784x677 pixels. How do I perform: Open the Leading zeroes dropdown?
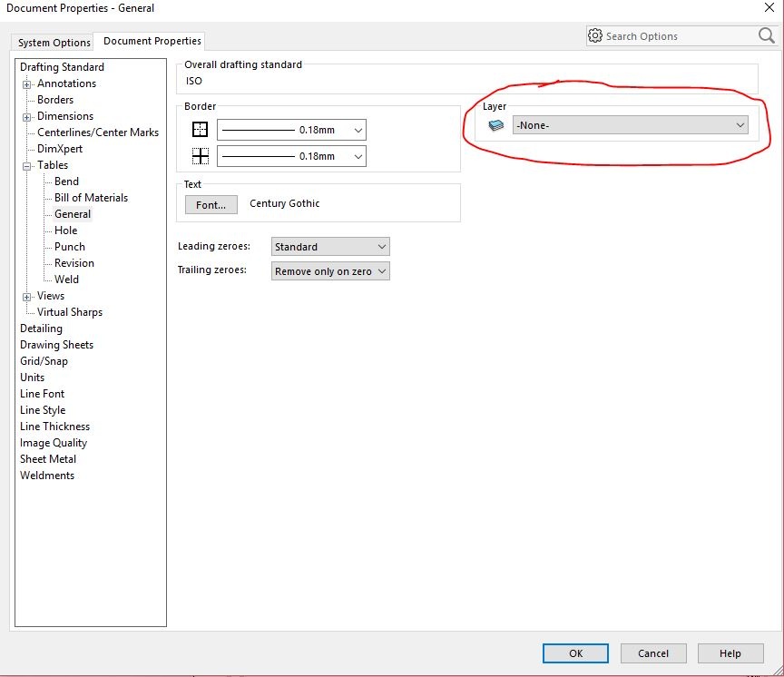(x=330, y=247)
